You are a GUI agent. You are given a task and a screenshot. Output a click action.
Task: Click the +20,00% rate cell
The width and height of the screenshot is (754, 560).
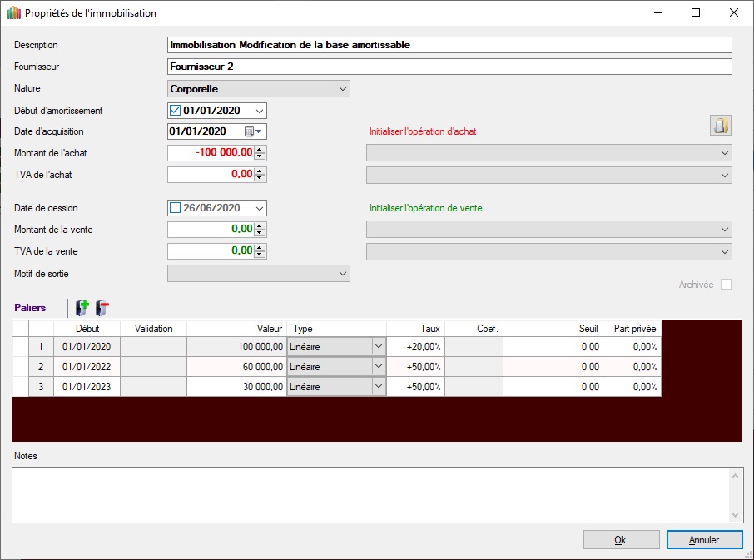(x=415, y=347)
